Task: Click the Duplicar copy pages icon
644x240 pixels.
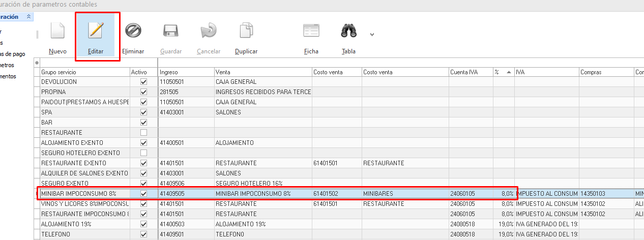Action: (x=246, y=31)
